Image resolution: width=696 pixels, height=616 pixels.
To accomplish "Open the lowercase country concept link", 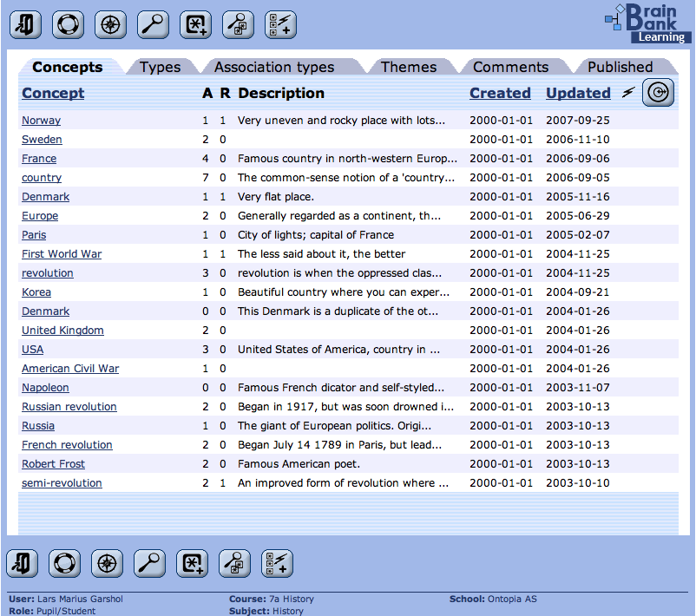I will pos(42,178).
